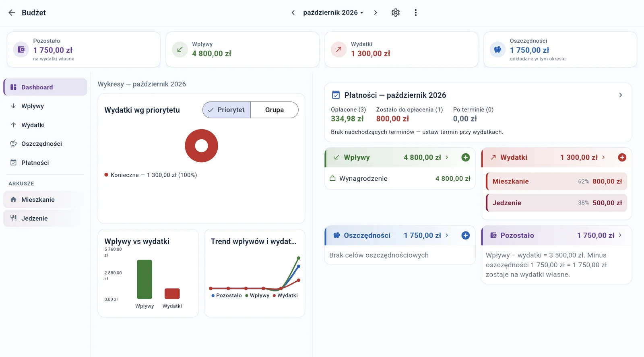This screenshot has width=644, height=357.
Task: Expand the Płatności panel via its chevron
Action: [x=621, y=95]
